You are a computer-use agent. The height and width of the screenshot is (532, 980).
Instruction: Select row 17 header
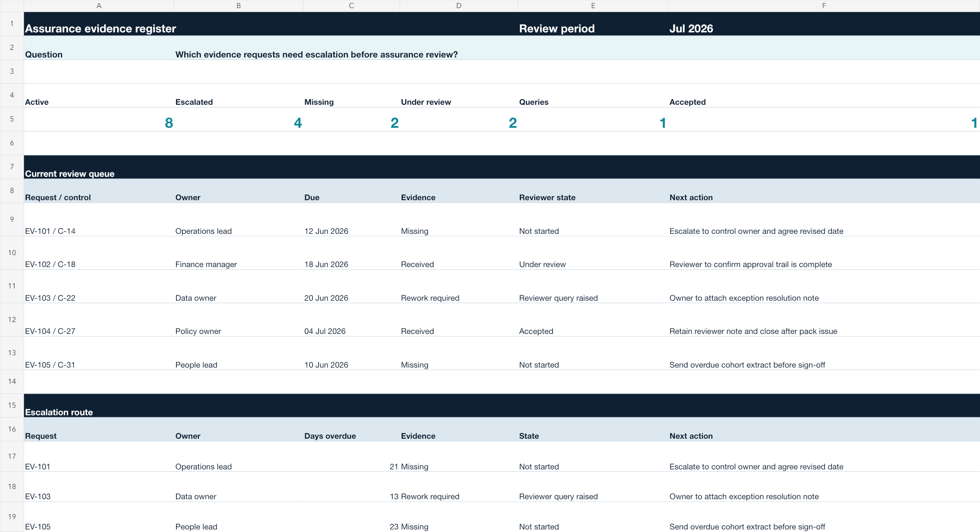(12, 456)
